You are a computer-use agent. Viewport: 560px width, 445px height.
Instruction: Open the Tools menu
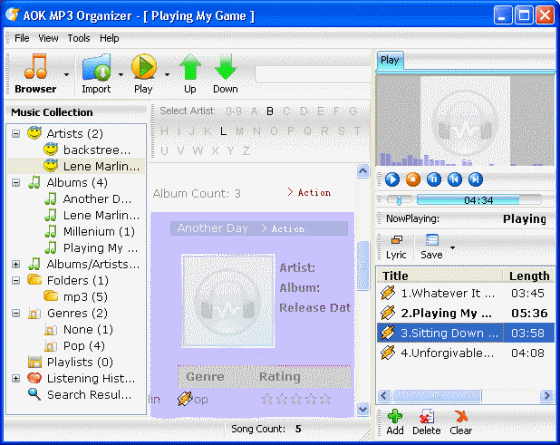click(x=79, y=38)
